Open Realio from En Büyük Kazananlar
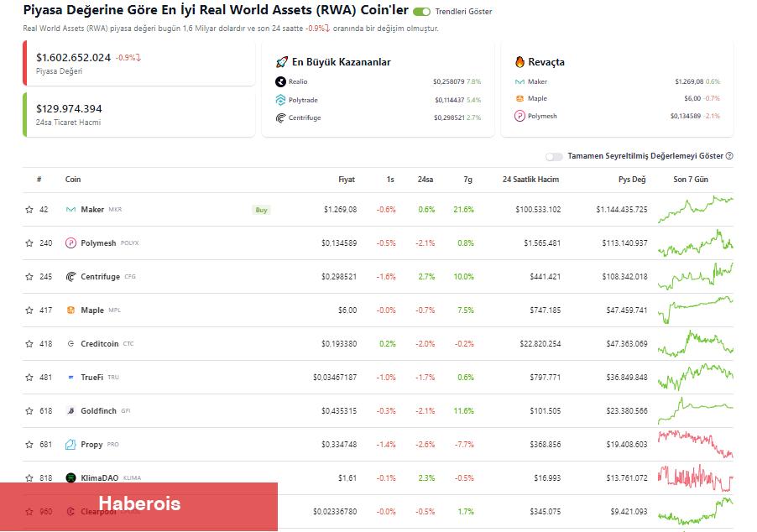Image resolution: width=757 pixels, height=532 pixels. (298, 81)
